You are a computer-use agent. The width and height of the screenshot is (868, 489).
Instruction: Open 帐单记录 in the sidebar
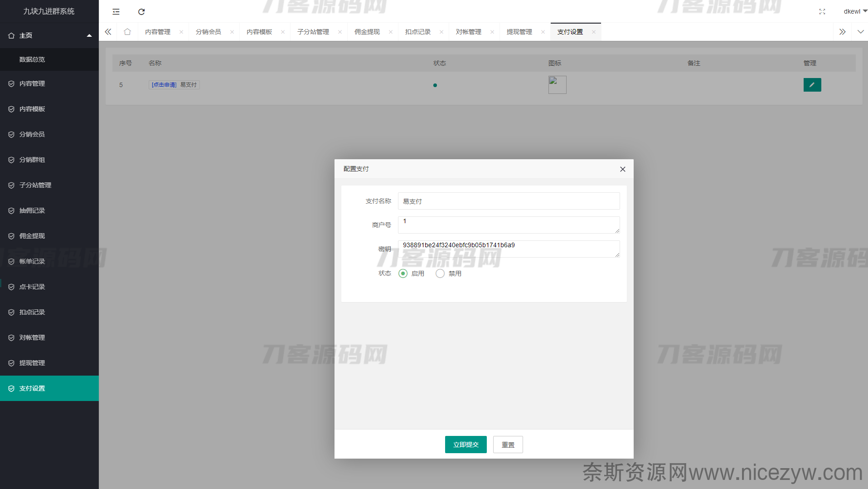click(49, 261)
